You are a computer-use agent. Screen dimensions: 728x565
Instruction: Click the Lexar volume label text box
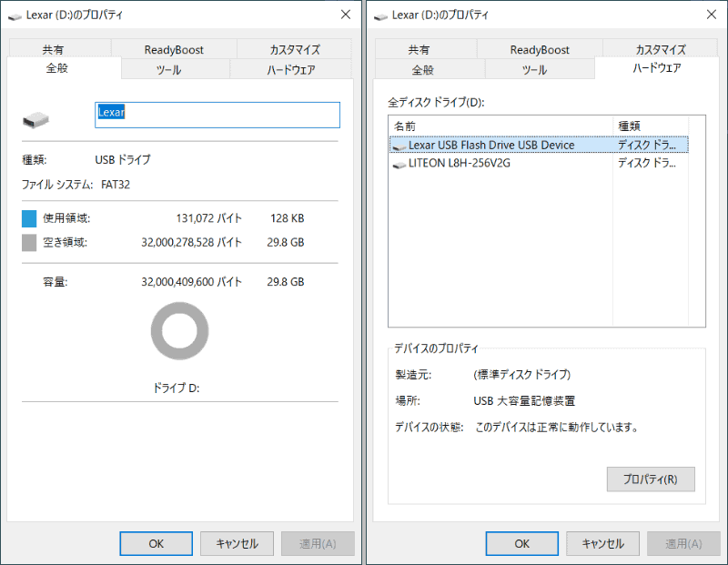point(217,115)
